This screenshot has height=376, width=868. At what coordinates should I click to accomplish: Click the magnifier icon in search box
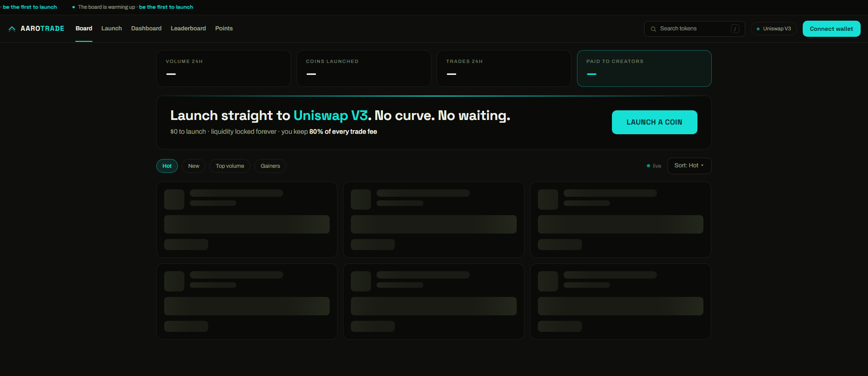tap(653, 29)
